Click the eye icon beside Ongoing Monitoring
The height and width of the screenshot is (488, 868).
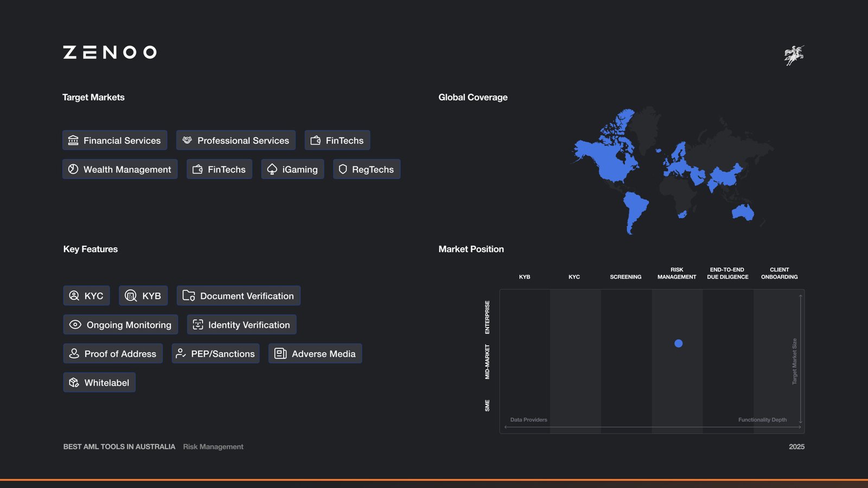tap(75, 325)
